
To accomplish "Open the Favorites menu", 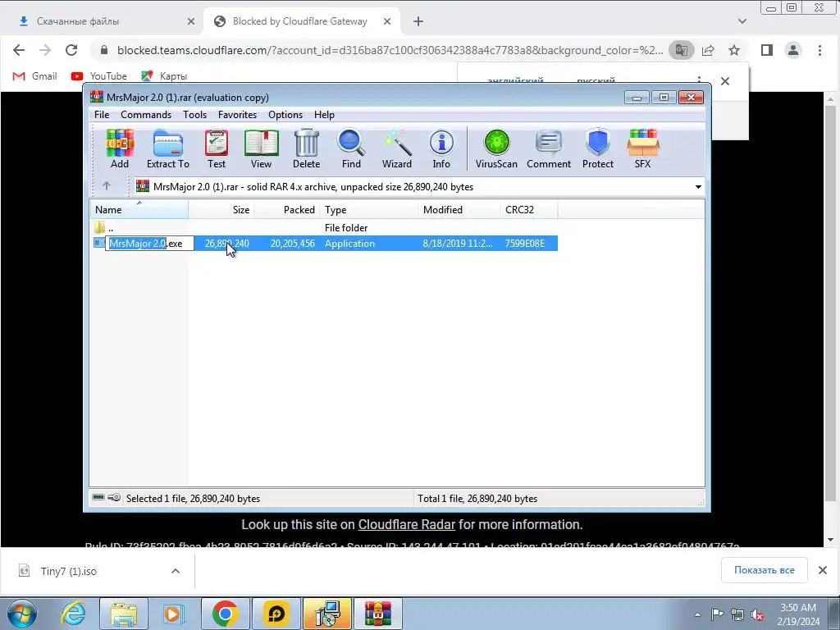I will (x=237, y=115).
